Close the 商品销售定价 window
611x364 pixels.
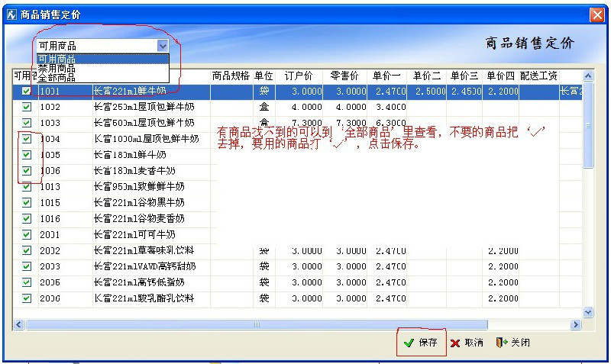pyautogui.click(x=596, y=15)
